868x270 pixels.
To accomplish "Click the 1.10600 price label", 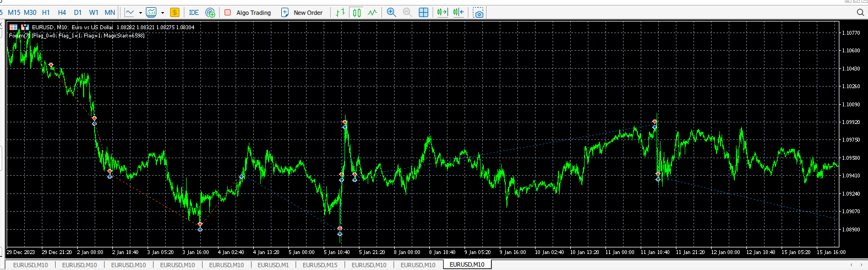I will point(851,51).
